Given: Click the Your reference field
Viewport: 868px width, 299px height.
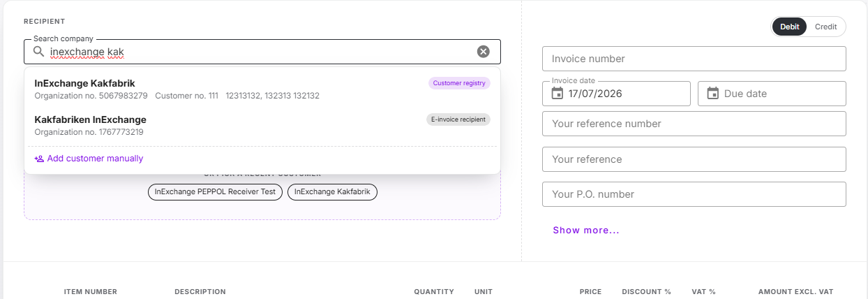Looking at the screenshot, I should coord(694,159).
